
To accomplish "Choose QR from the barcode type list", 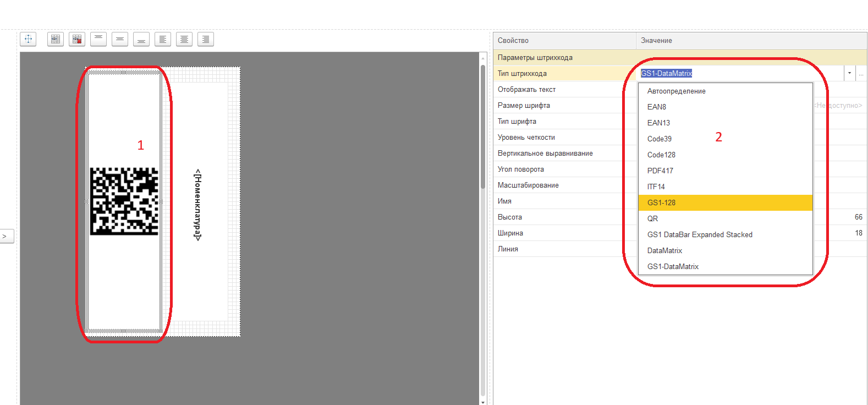I will coord(726,219).
